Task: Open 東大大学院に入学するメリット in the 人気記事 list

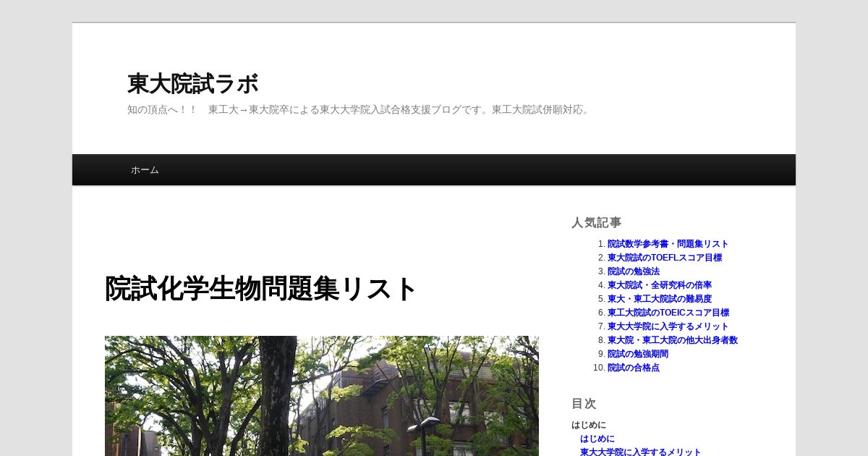Action: tap(668, 326)
